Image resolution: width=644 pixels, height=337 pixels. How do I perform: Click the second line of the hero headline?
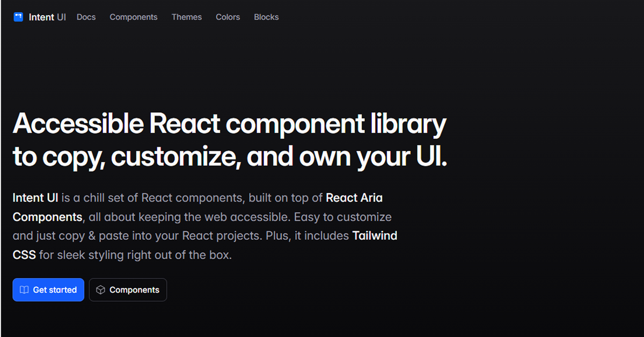pyautogui.click(x=229, y=157)
